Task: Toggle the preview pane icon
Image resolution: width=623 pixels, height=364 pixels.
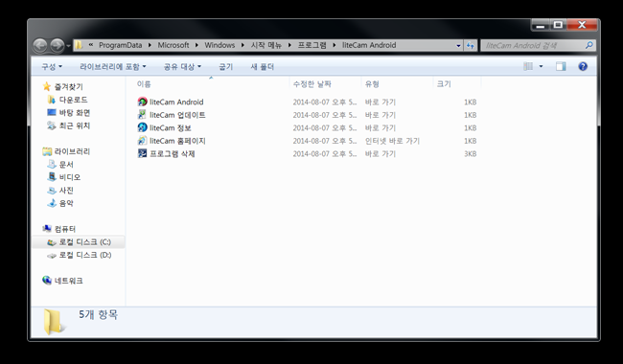Action: 561,66
